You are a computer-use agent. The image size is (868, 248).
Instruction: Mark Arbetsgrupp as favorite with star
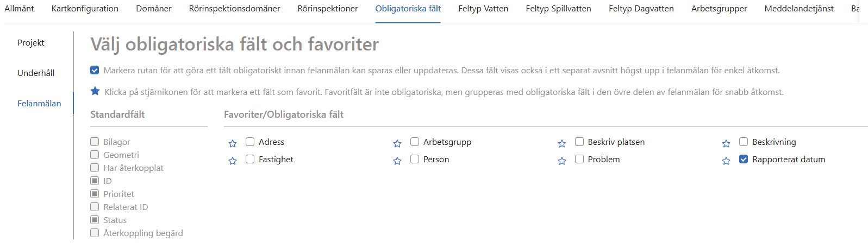(397, 143)
